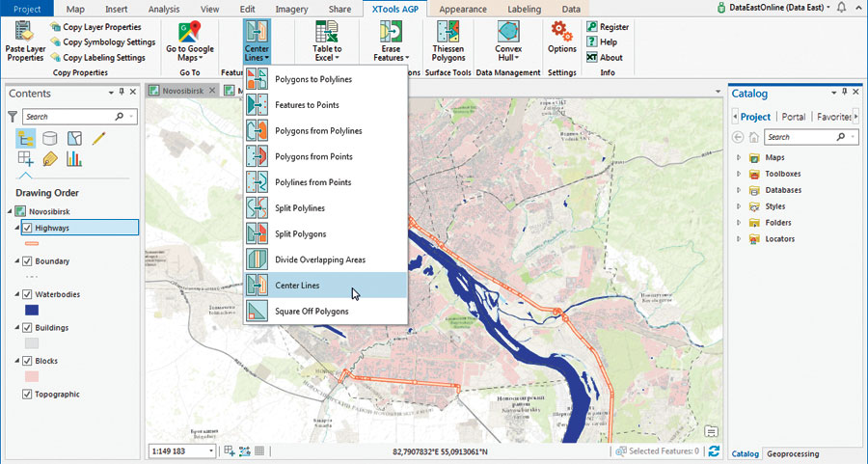Open the Insert ribbon tab
The height and width of the screenshot is (464, 868).
click(x=117, y=9)
